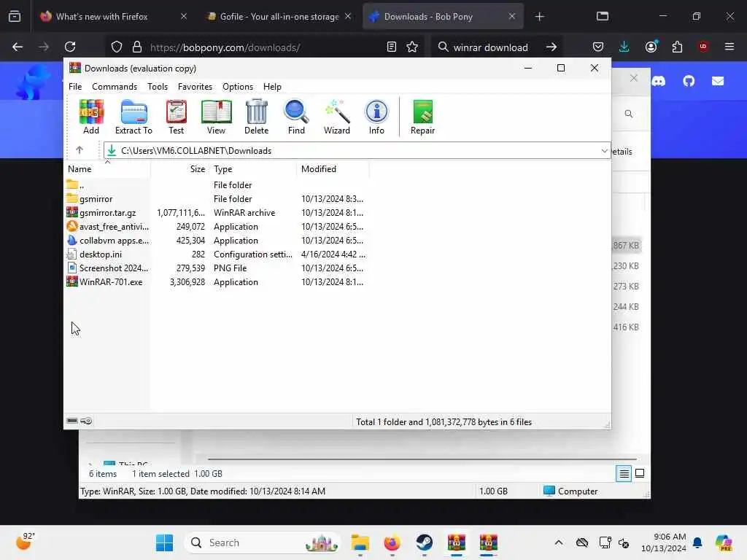747x560 pixels.
Task: Open the Help menu in WinRAR
Action: [x=272, y=87]
